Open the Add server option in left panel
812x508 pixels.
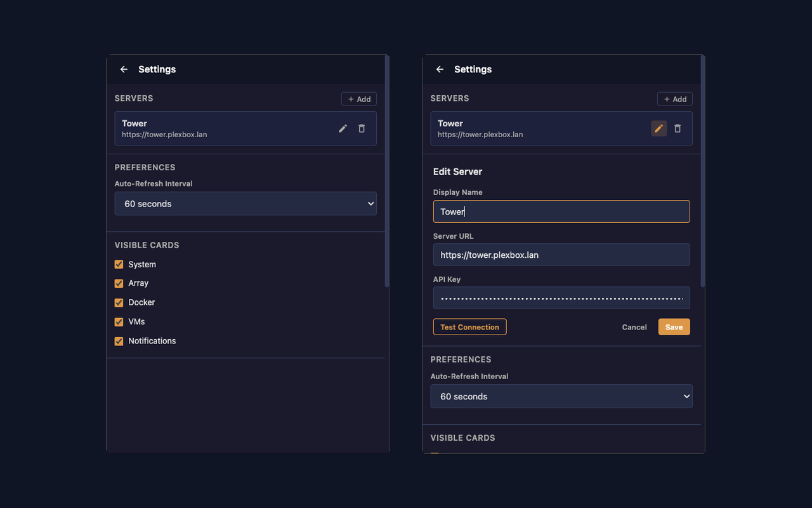click(x=358, y=98)
